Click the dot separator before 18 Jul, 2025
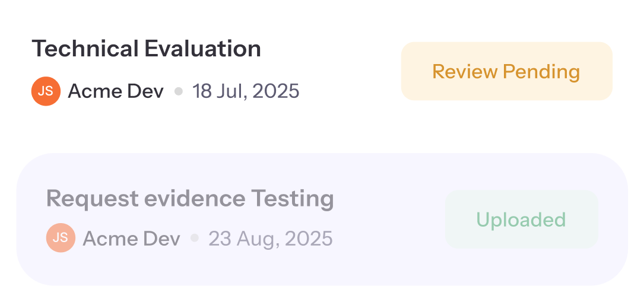The height and width of the screenshot is (286, 644). pyautogui.click(x=178, y=91)
